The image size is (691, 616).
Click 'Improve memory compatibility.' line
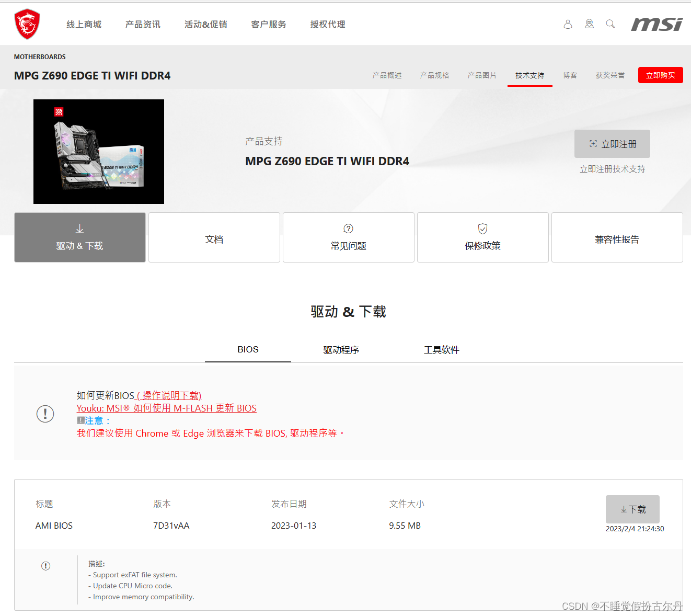[141, 597]
